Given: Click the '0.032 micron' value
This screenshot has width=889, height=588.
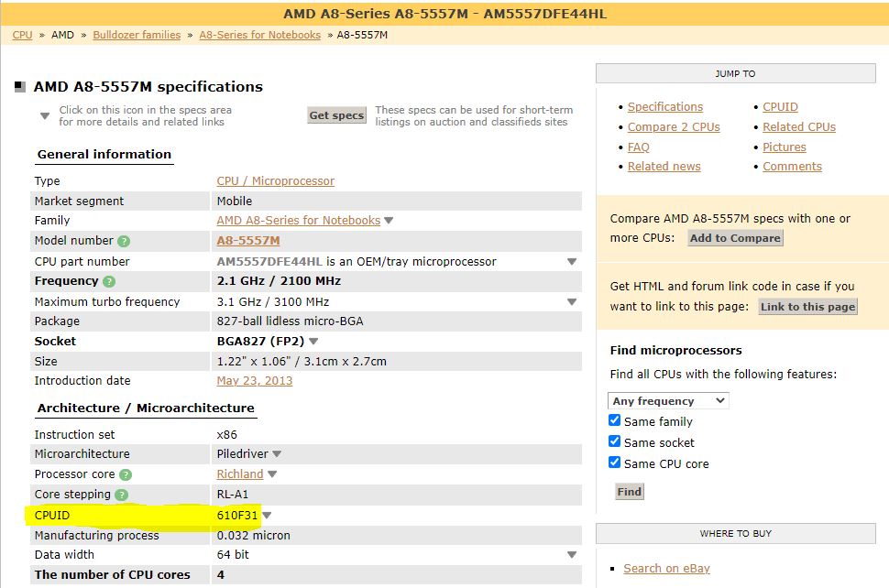Looking at the screenshot, I should pyautogui.click(x=254, y=535).
